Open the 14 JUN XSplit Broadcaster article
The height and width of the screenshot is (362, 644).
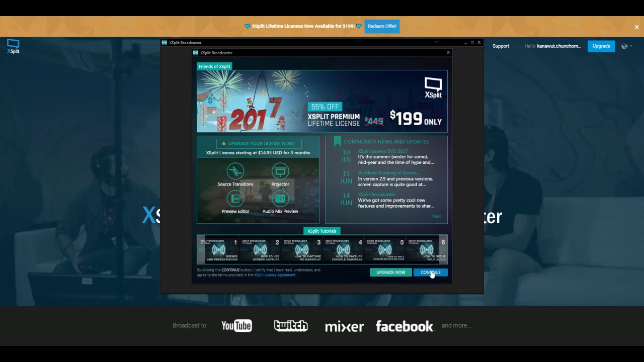tap(377, 195)
